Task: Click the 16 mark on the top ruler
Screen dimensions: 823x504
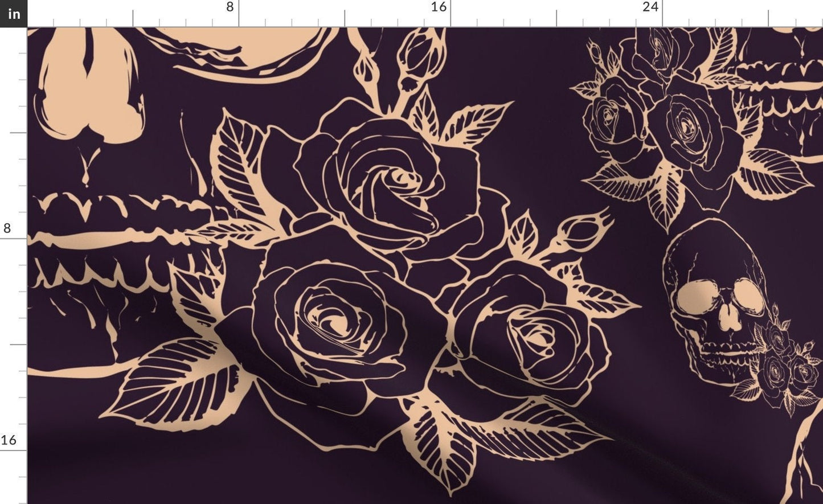Action: [438, 7]
